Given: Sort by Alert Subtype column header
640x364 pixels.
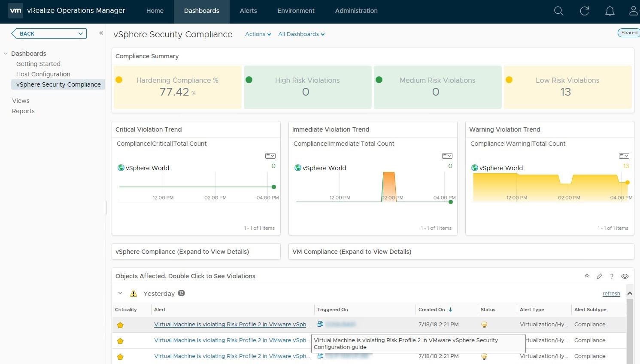Looking at the screenshot, I should click(590, 310).
